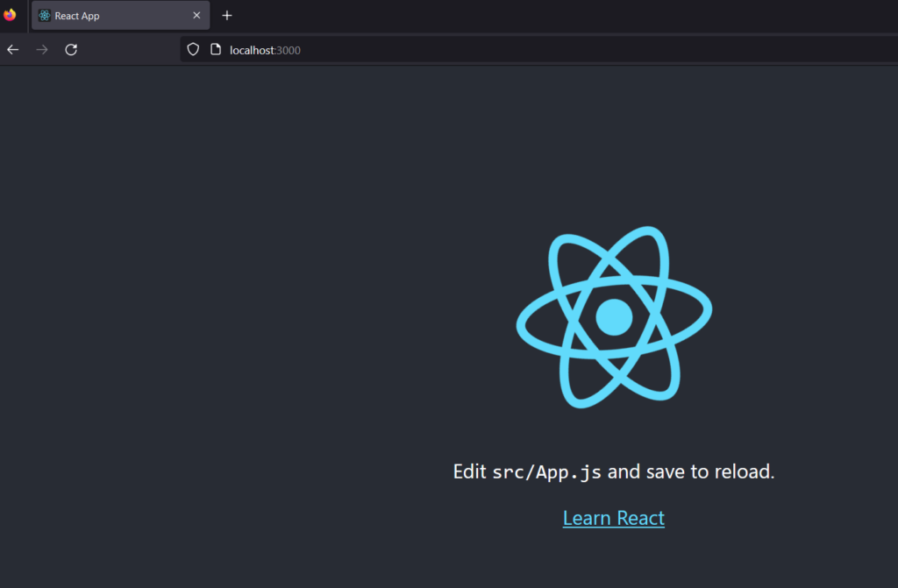
Task: Click the site information page icon
Action: pos(215,49)
